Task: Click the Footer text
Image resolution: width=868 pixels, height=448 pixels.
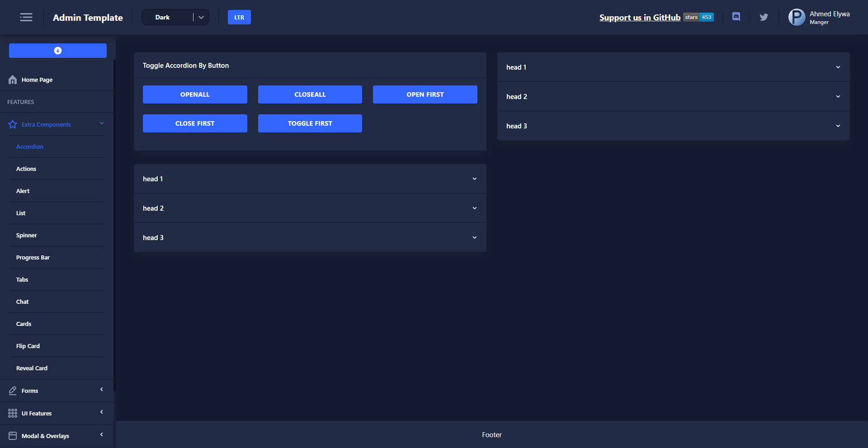Action: point(492,434)
